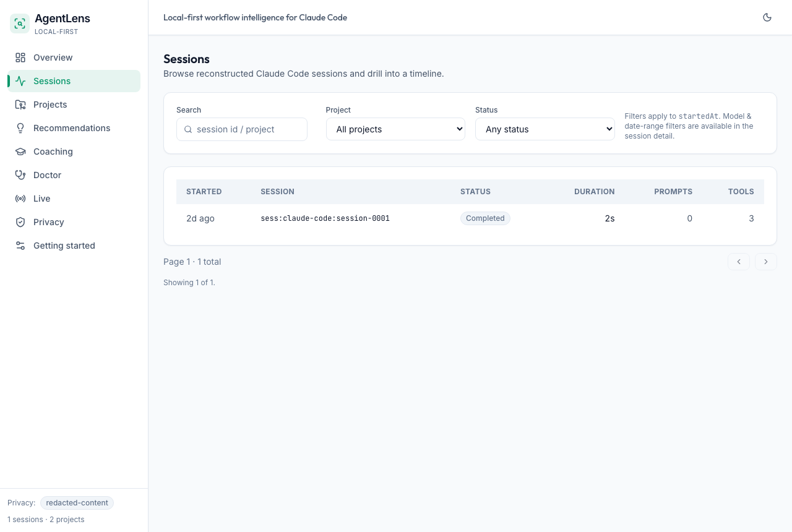Open the Coaching section
Viewport: 792px width, 532px height.
[74, 152]
